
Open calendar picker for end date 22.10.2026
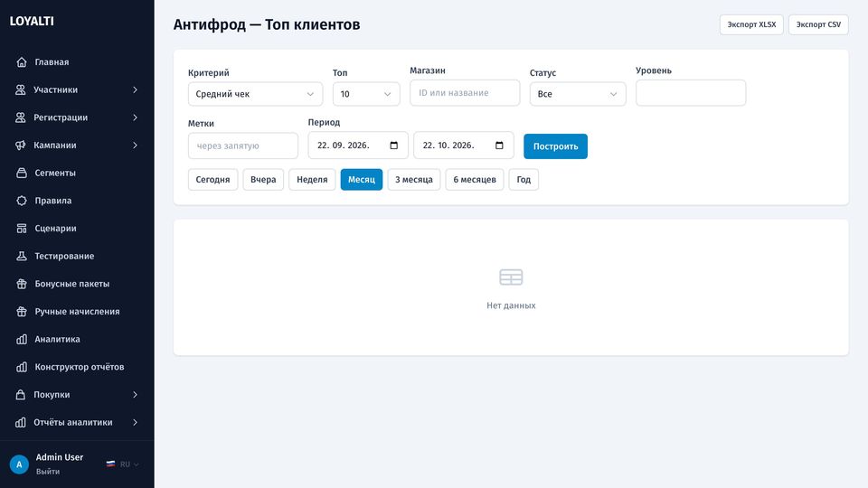(x=499, y=145)
